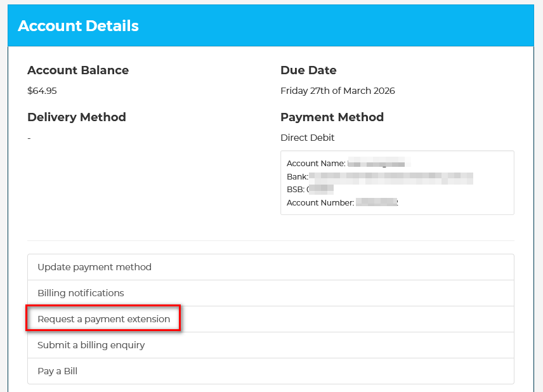Click the Bank line in details box
This screenshot has height=392, width=543.
pyautogui.click(x=298, y=177)
